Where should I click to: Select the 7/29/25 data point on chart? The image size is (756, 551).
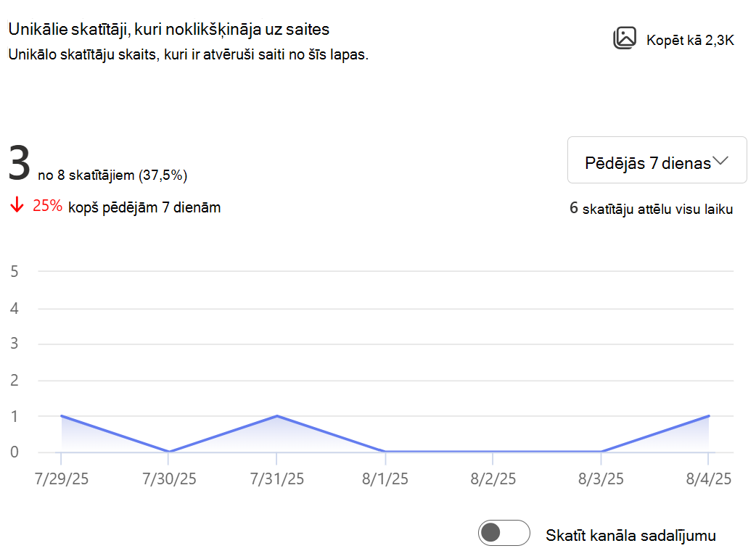click(x=61, y=415)
